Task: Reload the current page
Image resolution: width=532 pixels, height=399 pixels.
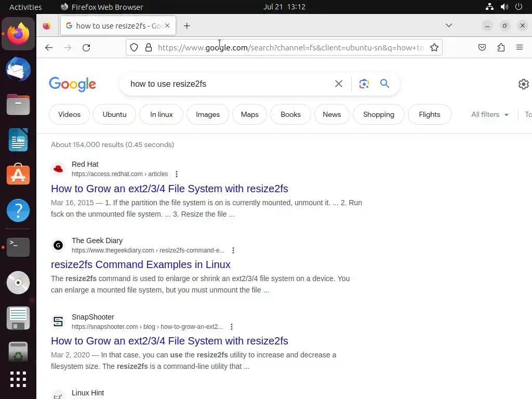Action: coord(86,47)
